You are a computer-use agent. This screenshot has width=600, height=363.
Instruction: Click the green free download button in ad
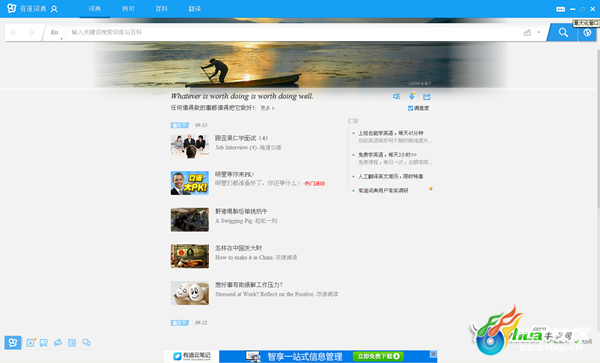coord(378,356)
